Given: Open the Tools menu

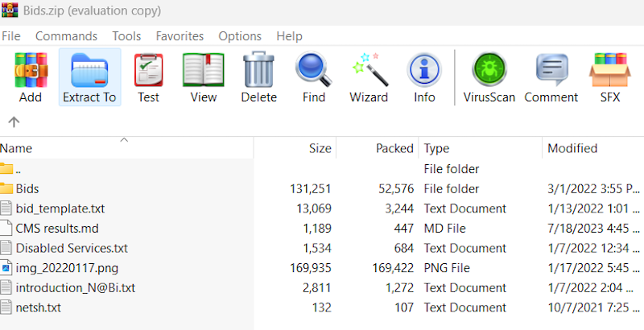Looking at the screenshot, I should pyautogui.click(x=126, y=36).
